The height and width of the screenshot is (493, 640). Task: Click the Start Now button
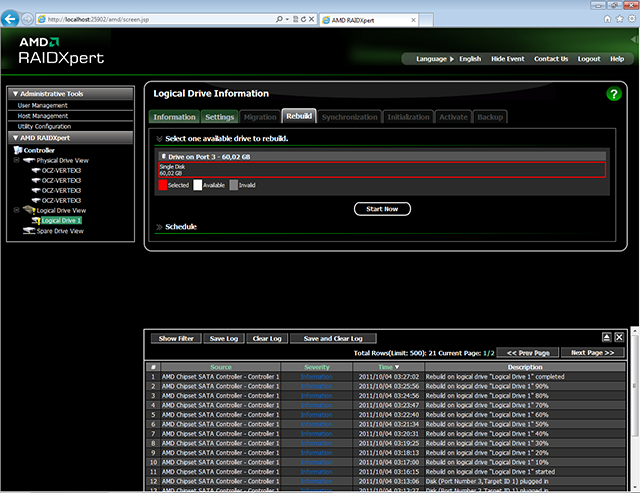[x=382, y=209]
